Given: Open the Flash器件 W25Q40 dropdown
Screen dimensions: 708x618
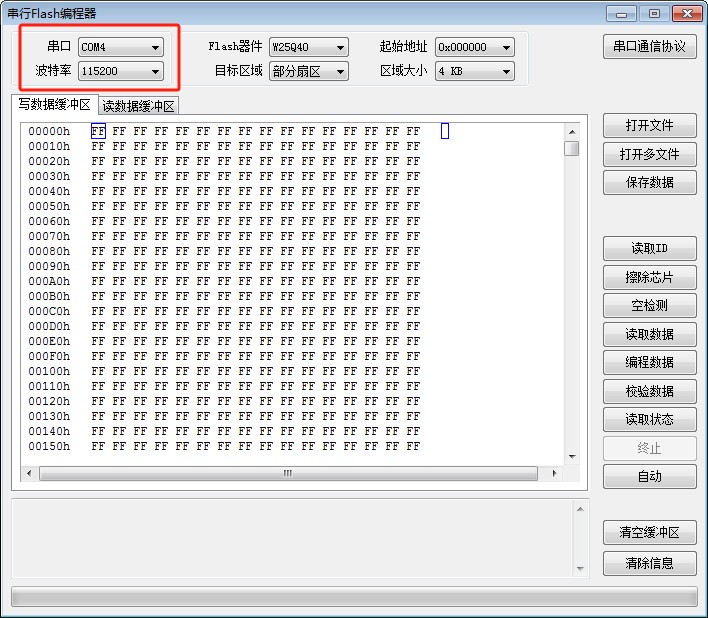Looking at the screenshot, I should (x=308, y=47).
